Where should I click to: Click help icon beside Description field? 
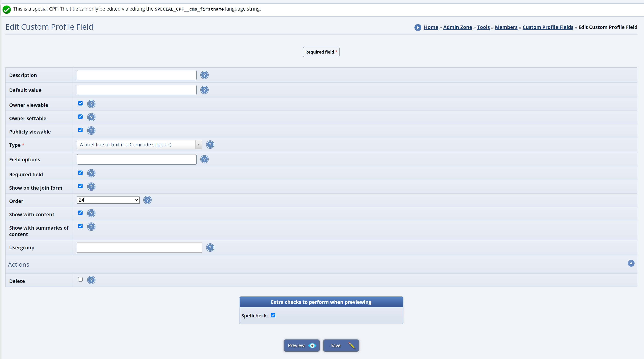click(x=204, y=75)
